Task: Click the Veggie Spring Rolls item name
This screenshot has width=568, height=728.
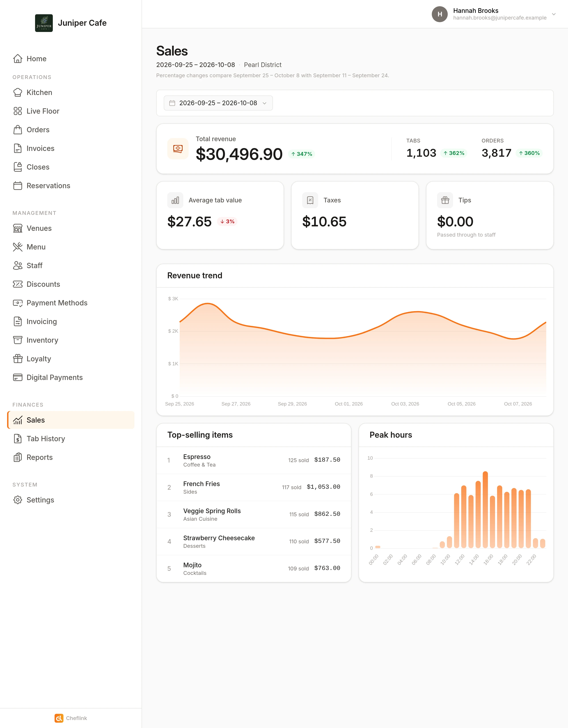Action: pyautogui.click(x=212, y=511)
